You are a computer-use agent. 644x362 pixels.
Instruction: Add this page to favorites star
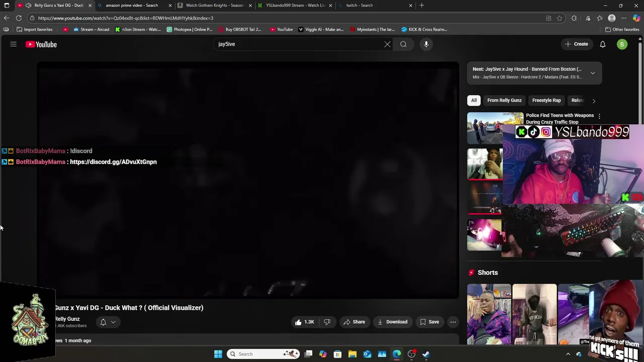click(559, 18)
